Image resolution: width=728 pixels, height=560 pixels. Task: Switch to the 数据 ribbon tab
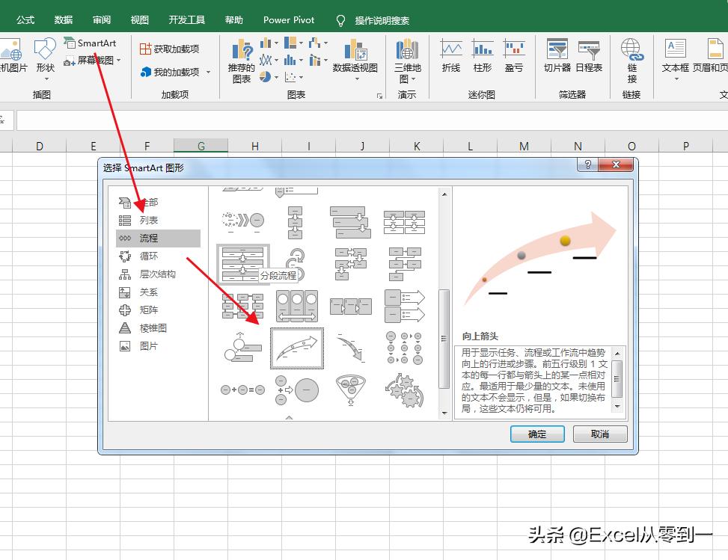click(63, 19)
